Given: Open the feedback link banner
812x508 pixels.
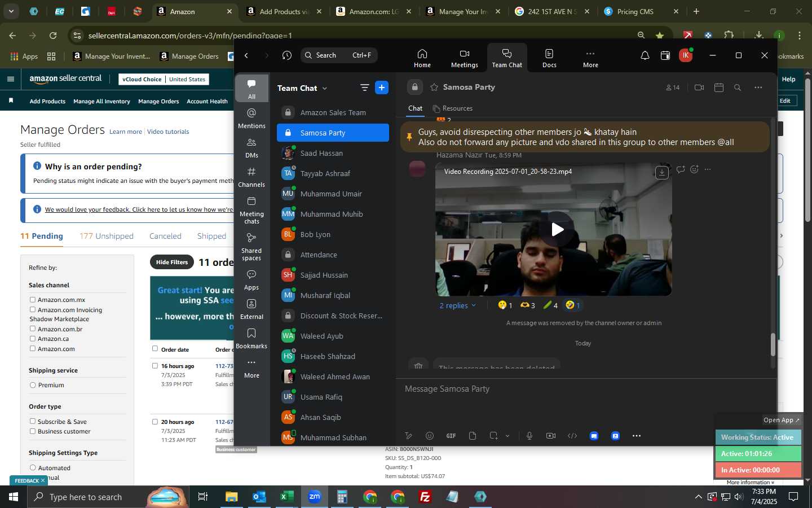Looking at the screenshot, I should (139, 209).
